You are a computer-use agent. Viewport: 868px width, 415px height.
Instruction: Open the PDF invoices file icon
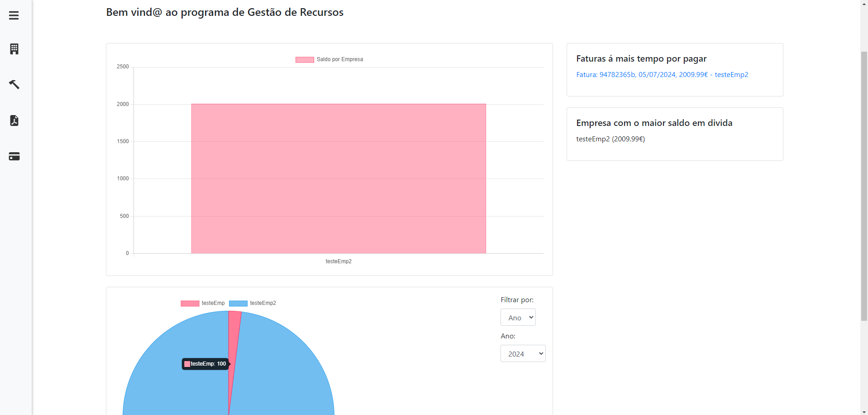(14, 121)
